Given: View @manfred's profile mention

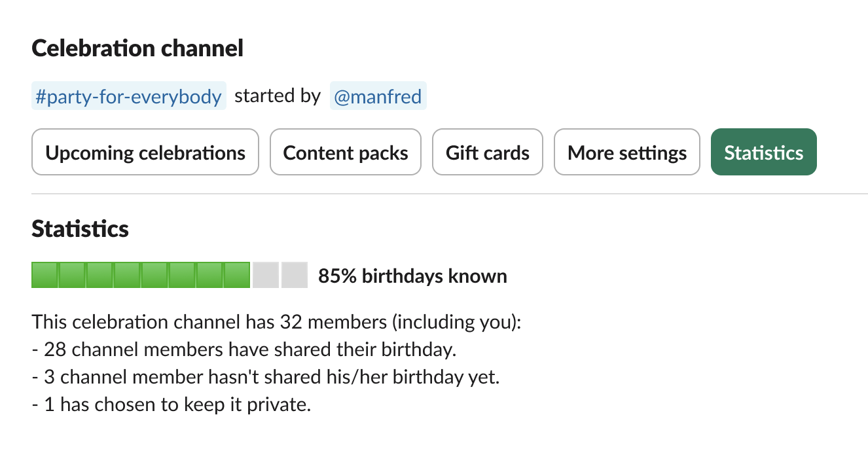Looking at the screenshot, I should point(378,96).
